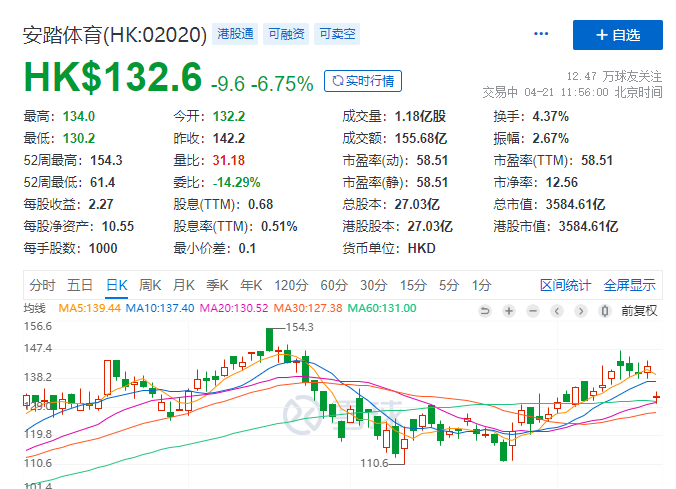This screenshot has width=676, height=489.
Task: Switch to the 60分 interval tab
Action: [x=334, y=285]
